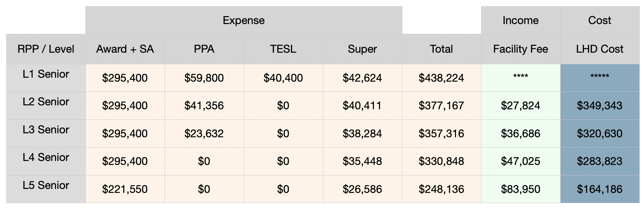
Task: Select the L2 Senior Total cell $377,167
Action: pos(441,106)
